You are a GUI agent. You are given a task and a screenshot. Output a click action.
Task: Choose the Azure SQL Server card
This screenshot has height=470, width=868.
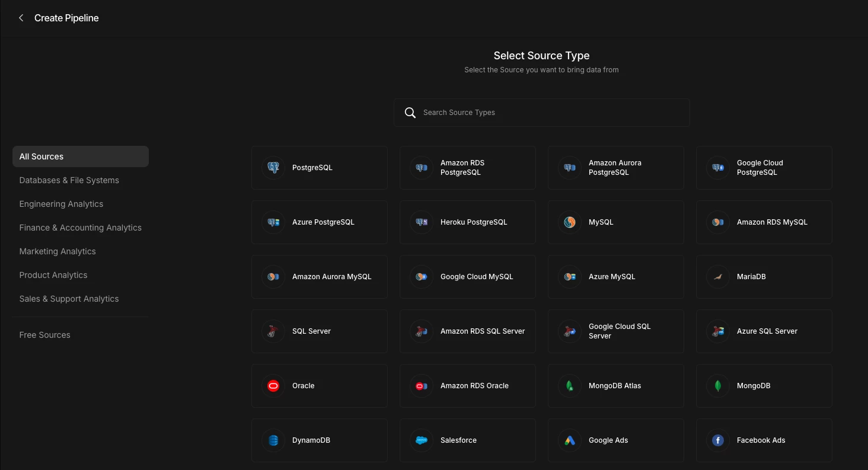click(x=764, y=331)
